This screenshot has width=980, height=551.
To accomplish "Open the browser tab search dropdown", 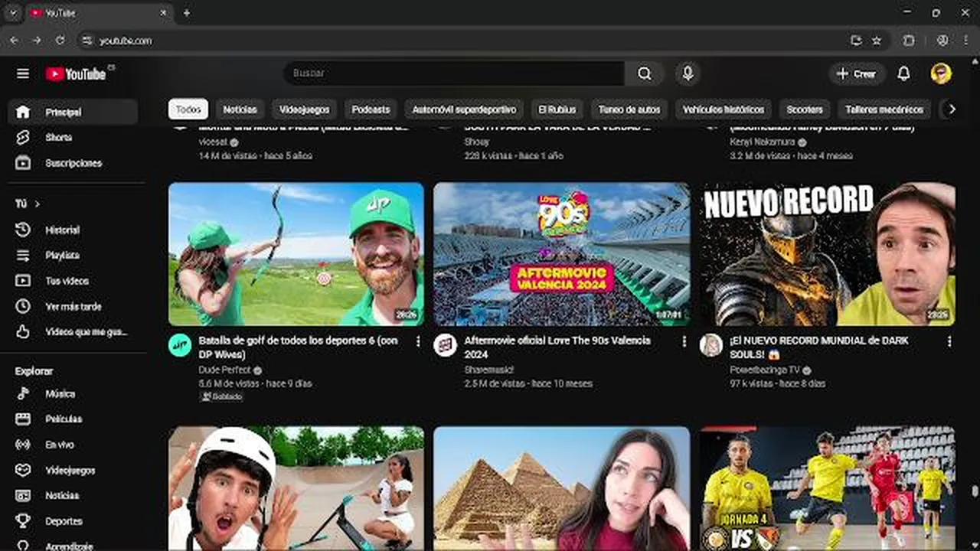I will pyautogui.click(x=13, y=13).
